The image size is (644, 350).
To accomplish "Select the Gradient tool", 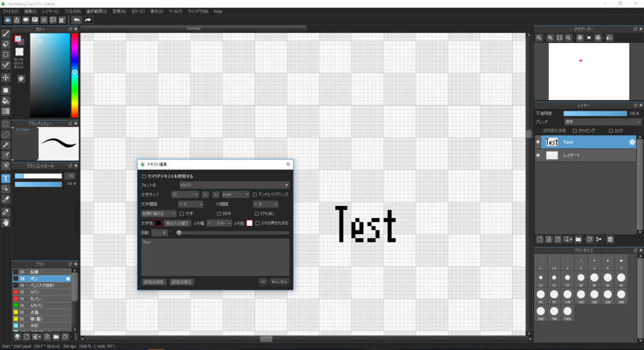I will coord(6,111).
